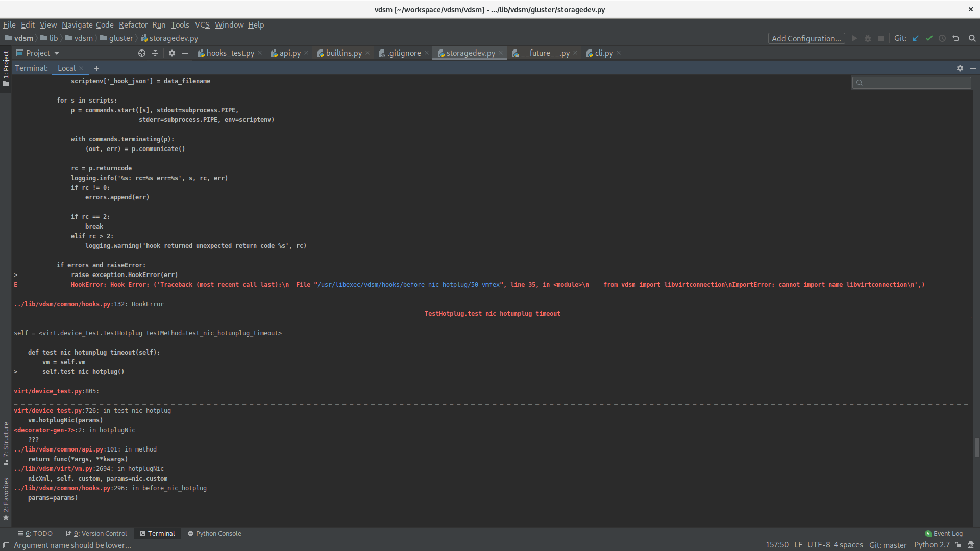Click the Git revert arrow icon

(955, 38)
